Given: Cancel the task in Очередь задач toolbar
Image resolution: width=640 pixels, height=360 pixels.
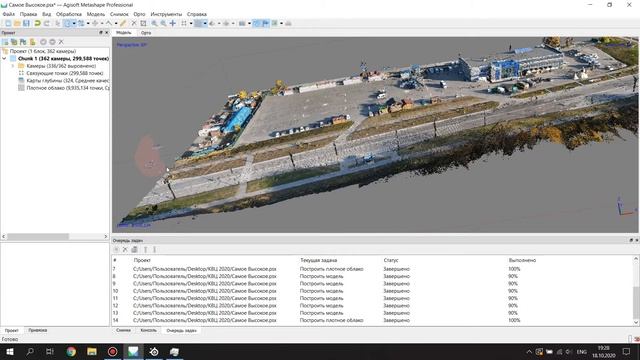Looking at the screenshot, I should (125, 249).
